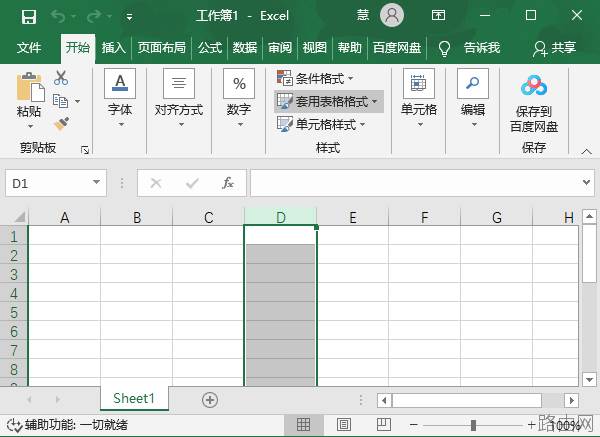Click the Save icon in title bar
600x437 pixels.
[x=29, y=16]
